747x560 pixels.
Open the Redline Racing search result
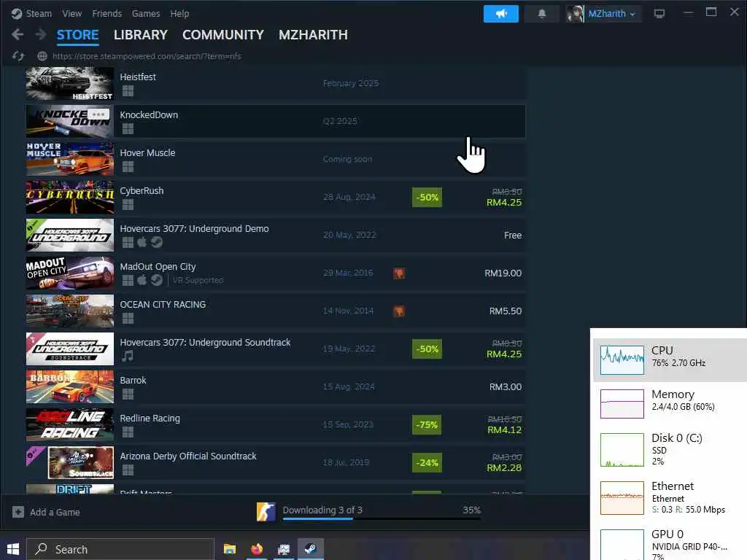276,424
